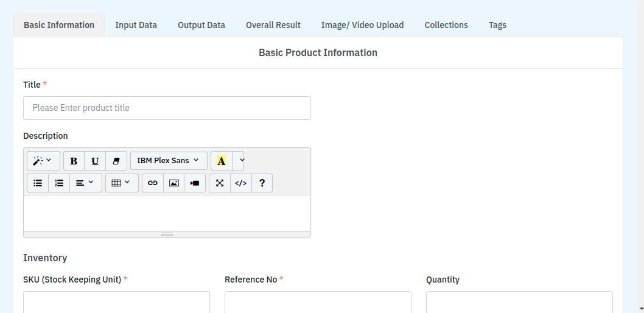Expand the IBM Plex Sans font dropdown
The image size is (644, 313).
pyautogui.click(x=169, y=161)
